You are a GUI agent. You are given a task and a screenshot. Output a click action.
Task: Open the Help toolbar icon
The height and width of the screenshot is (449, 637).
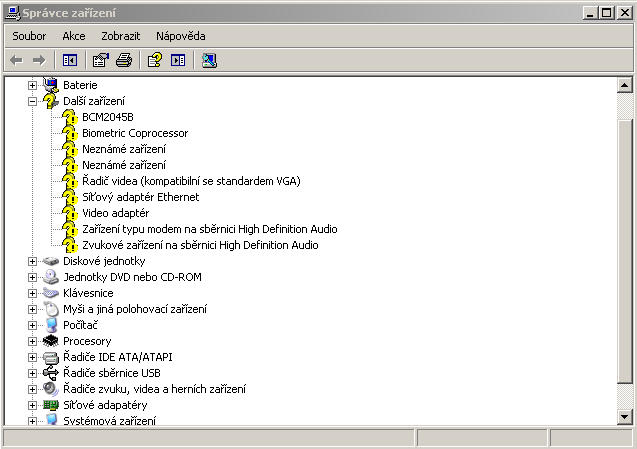coord(154,61)
